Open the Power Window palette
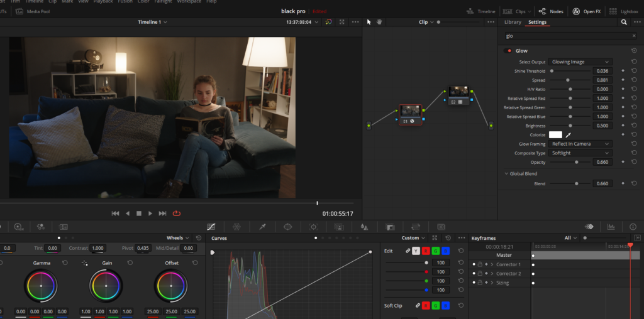 click(287, 226)
